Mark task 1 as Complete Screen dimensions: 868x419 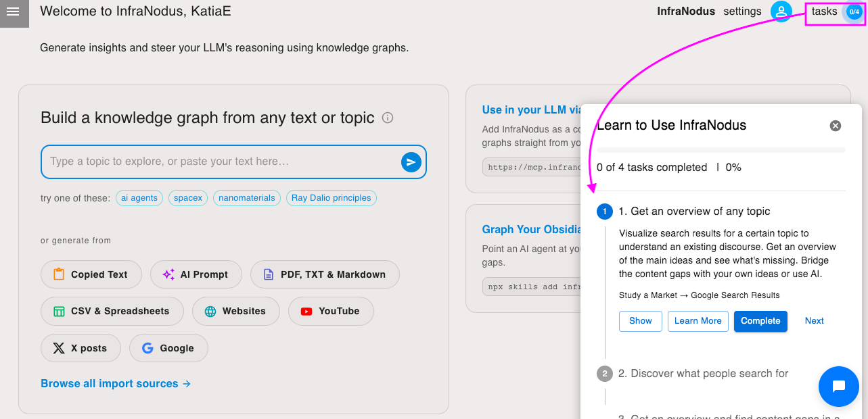(760, 321)
